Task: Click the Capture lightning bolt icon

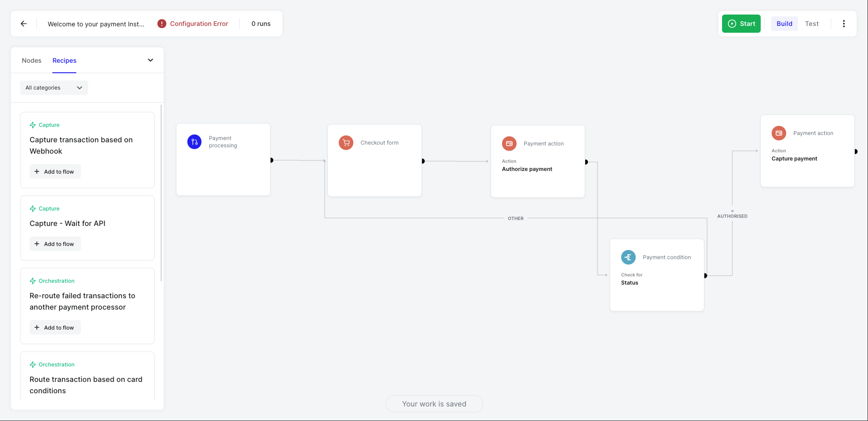Action: (x=32, y=125)
